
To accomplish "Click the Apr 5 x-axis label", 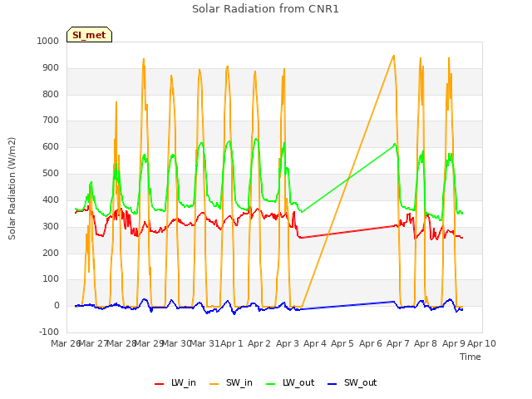I will click(342, 343).
